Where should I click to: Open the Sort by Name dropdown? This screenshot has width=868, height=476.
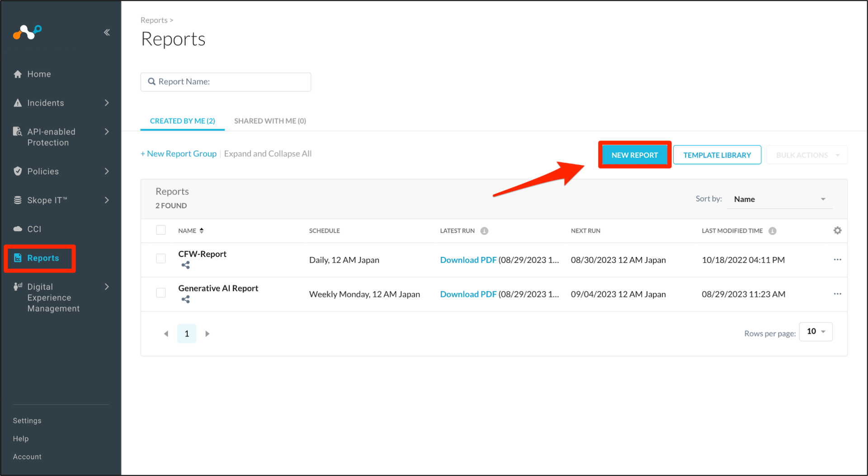[780, 199]
